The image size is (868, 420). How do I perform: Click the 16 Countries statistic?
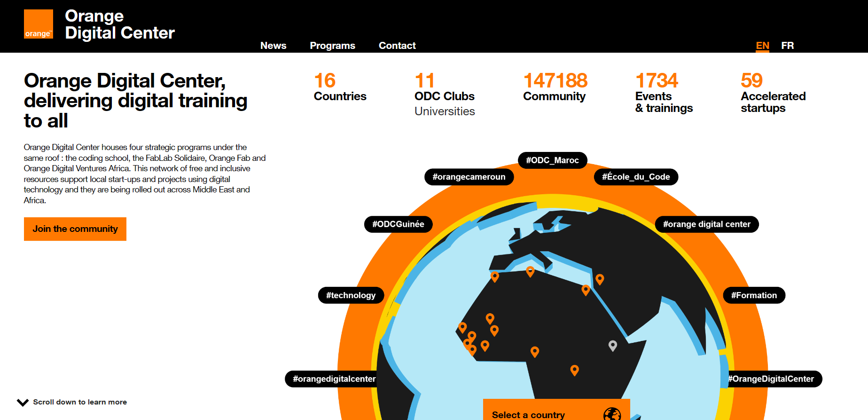coord(340,87)
